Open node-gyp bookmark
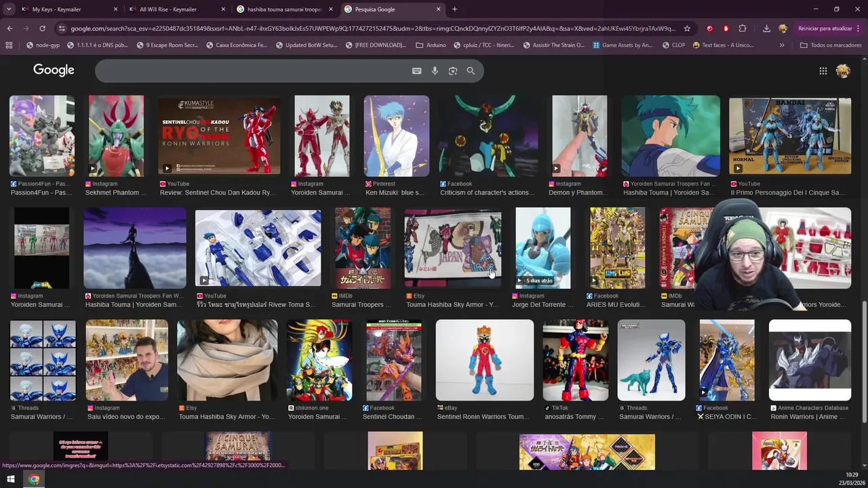Screen dimensions: 868x488 43,45
